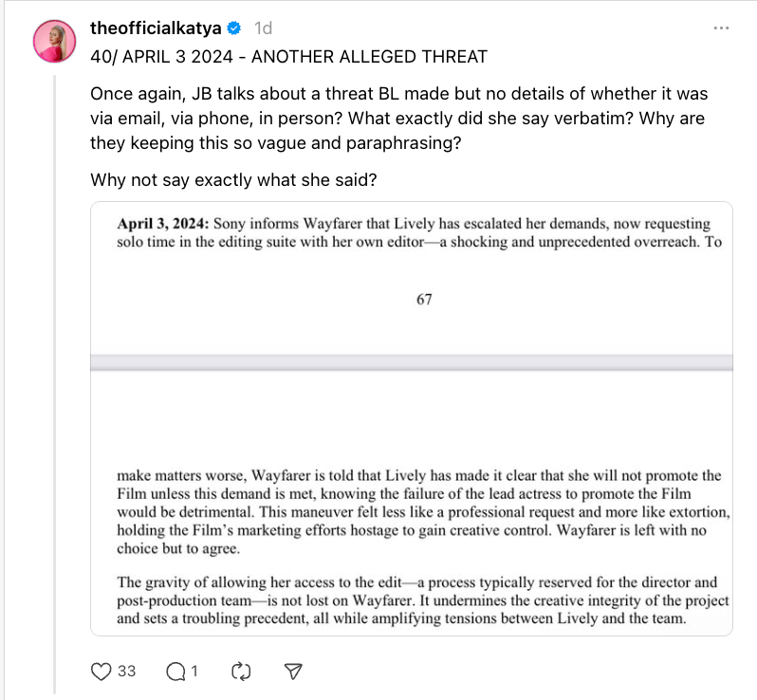Open theofficialkatya's profile picture
The height and width of the screenshot is (700, 757).
54,39
